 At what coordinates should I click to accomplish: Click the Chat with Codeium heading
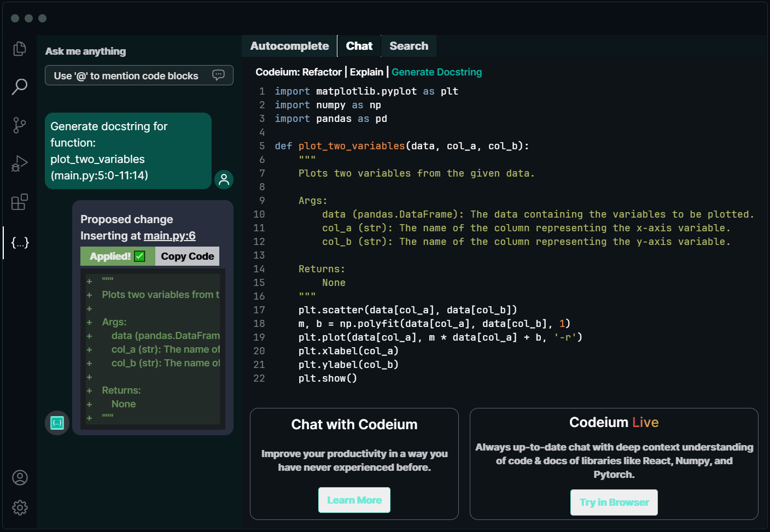coord(354,424)
